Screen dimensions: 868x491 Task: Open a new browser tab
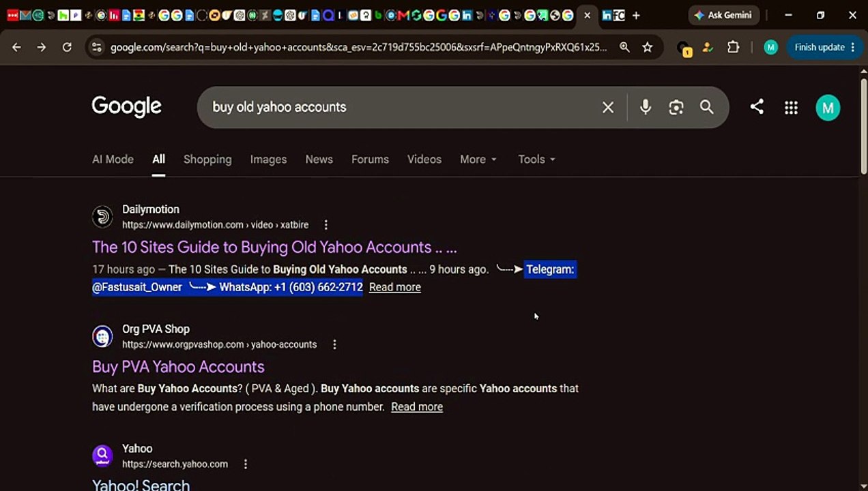[636, 15]
